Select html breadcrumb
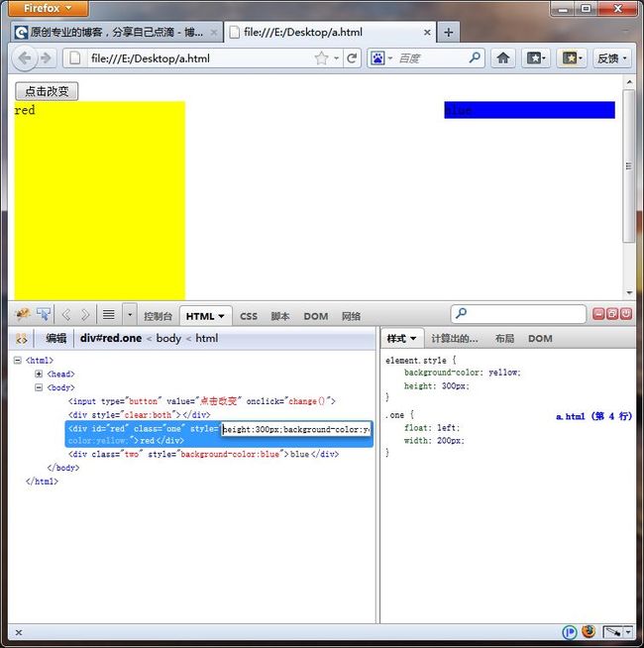 coord(207,339)
